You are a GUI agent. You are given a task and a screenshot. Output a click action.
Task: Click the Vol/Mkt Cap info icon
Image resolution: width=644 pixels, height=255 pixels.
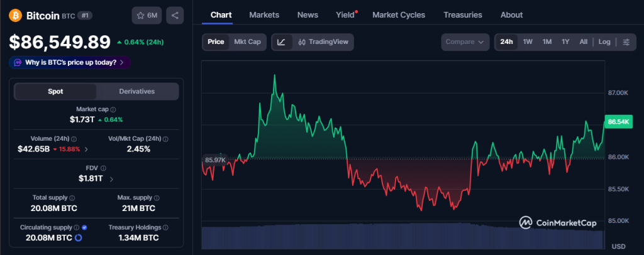tap(166, 139)
